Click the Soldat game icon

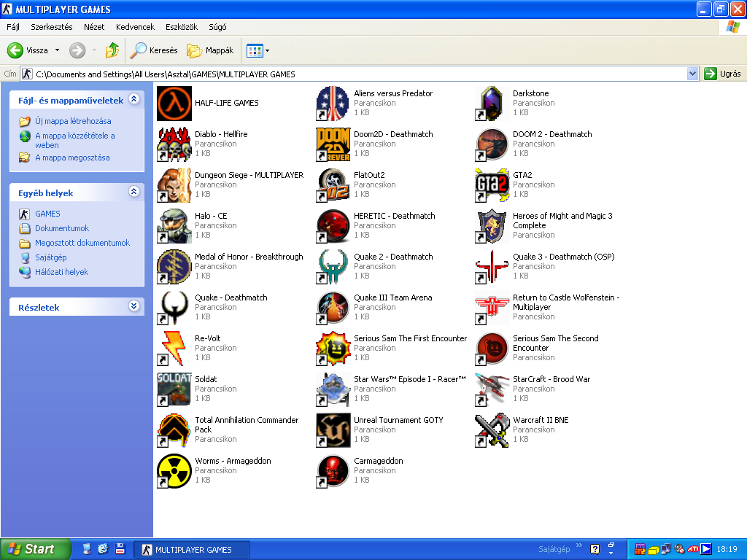(x=174, y=390)
